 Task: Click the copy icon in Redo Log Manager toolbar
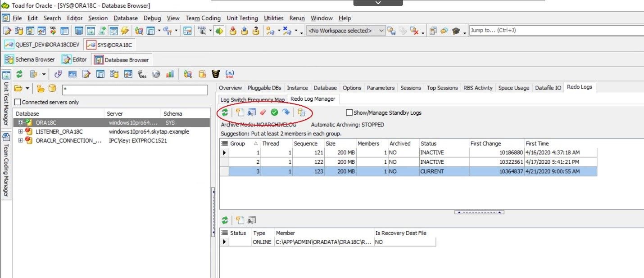pyautogui.click(x=301, y=112)
